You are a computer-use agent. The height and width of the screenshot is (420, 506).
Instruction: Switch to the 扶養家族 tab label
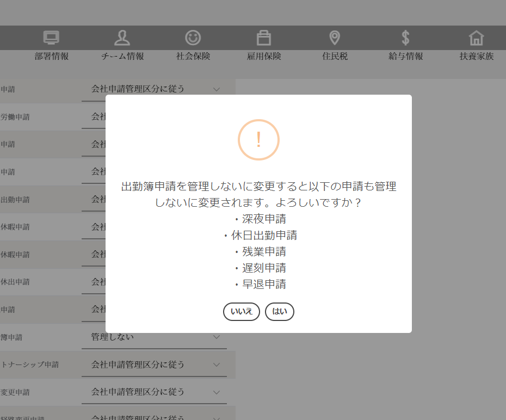point(476,56)
